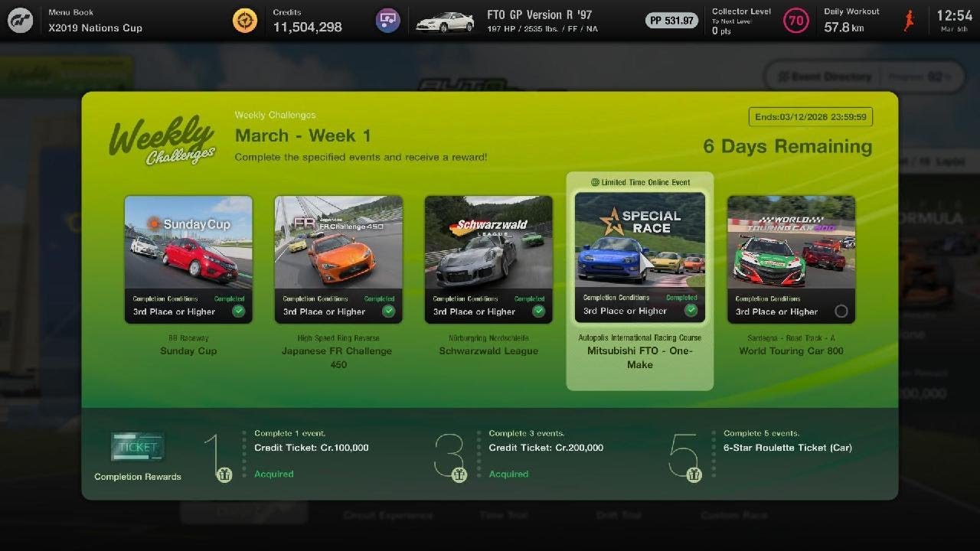Click the 12:54 clock display
The height and width of the screenshot is (551, 980).
(954, 15)
